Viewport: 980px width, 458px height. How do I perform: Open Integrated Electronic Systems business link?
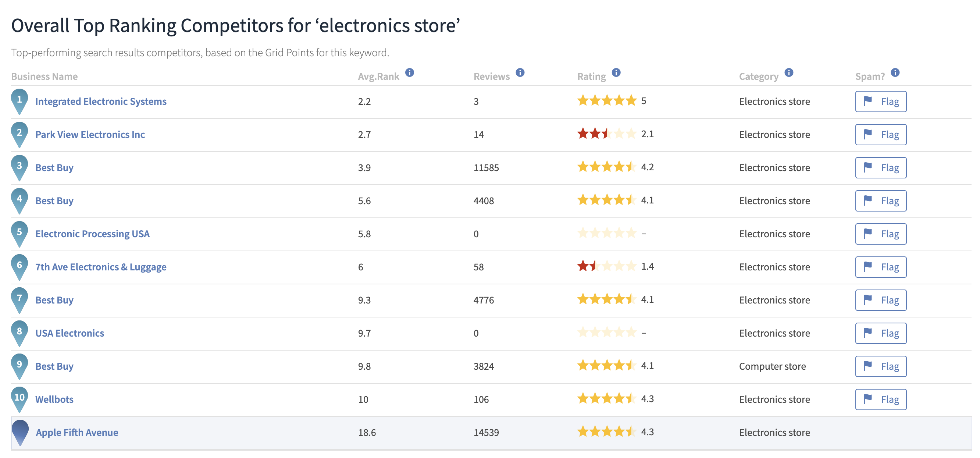pos(101,102)
